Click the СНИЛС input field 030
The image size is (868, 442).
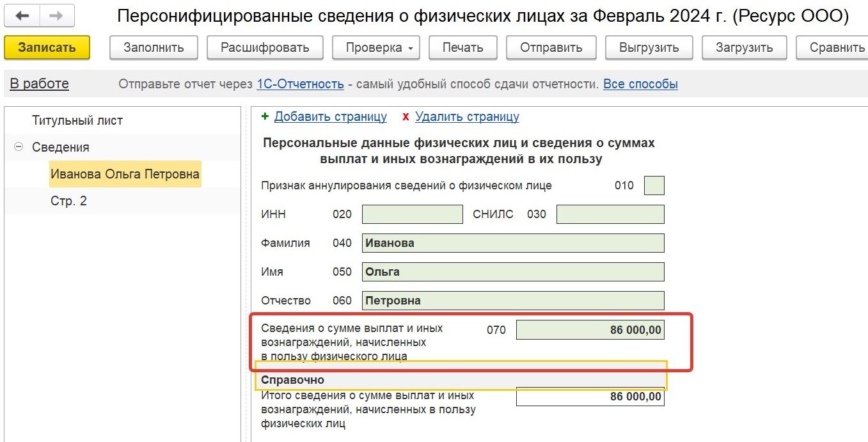610,214
